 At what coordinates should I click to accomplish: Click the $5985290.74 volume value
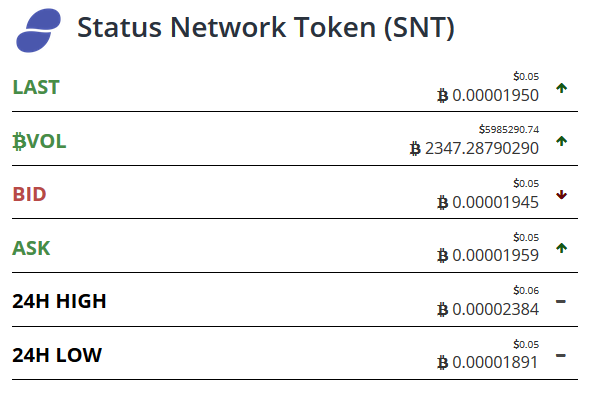(509, 129)
